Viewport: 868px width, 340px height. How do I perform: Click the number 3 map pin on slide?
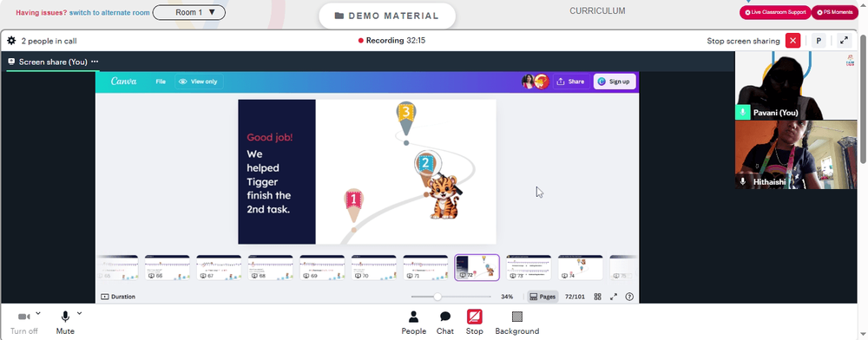[405, 119]
